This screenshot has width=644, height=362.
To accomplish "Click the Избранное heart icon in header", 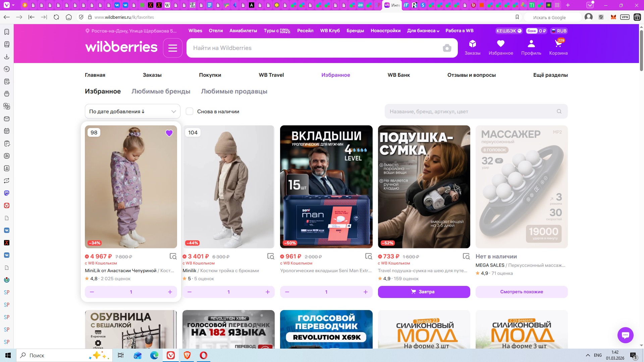I will [500, 44].
